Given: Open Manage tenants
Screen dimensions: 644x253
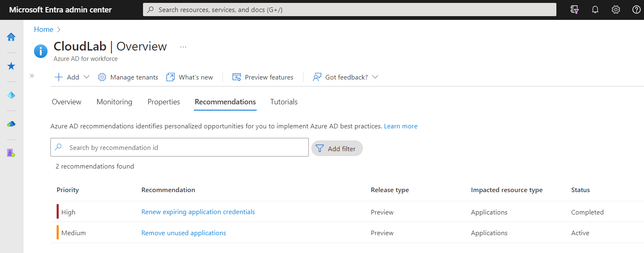Looking at the screenshot, I should 134,77.
